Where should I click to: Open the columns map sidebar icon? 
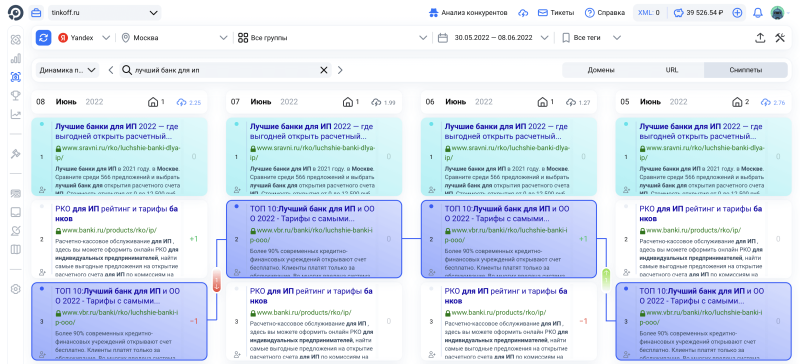(16, 250)
